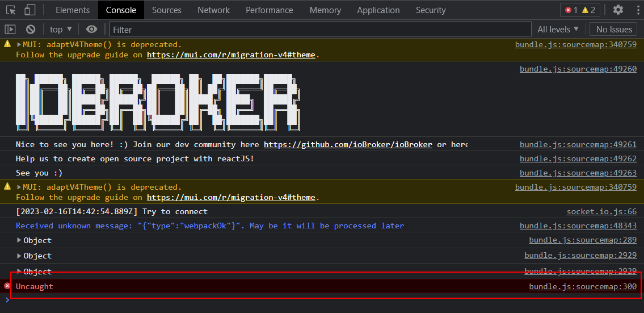Click the error icon beside Uncaught

(7, 286)
